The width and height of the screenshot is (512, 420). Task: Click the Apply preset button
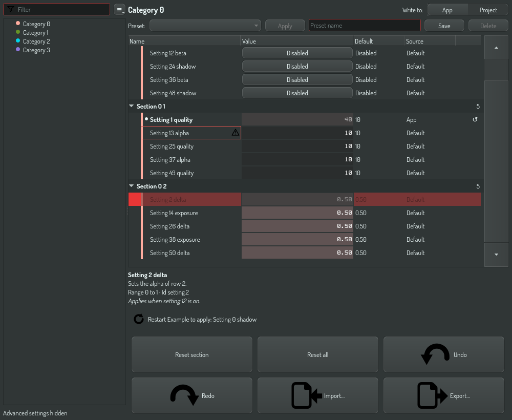point(285,26)
